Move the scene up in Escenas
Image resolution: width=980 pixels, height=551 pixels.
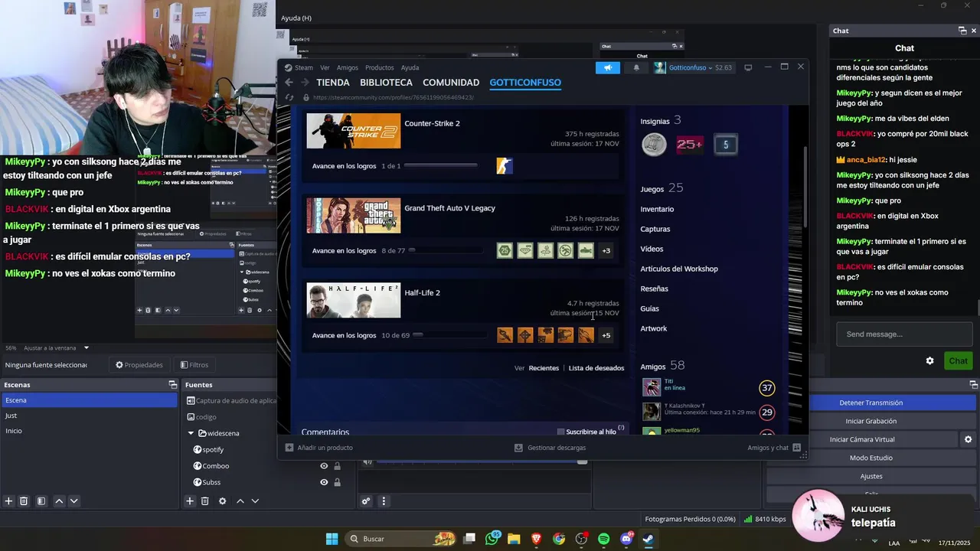coord(59,501)
